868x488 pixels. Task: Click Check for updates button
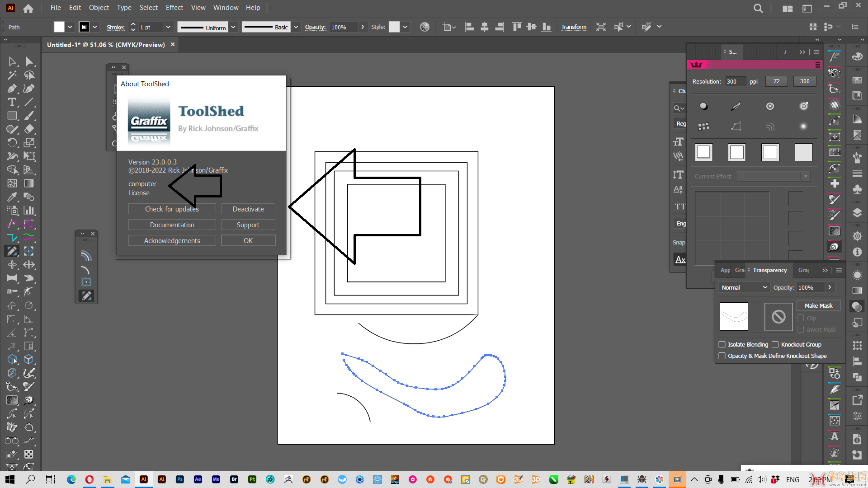pos(172,209)
